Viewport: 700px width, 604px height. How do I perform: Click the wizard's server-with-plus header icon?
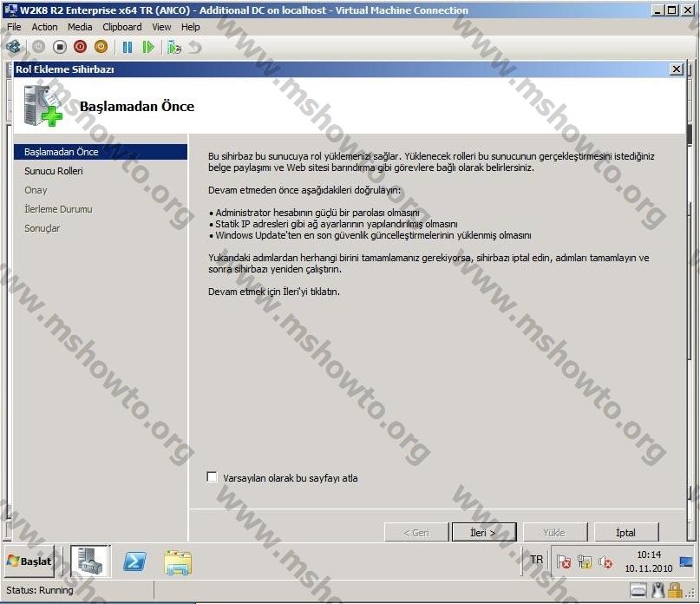pyautogui.click(x=43, y=106)
